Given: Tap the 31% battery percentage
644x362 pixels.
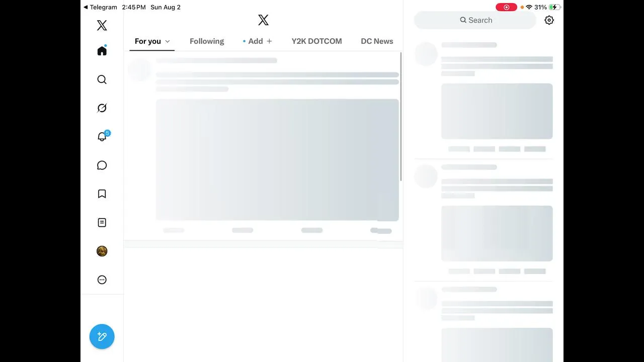Looking at the screenshot, I should (x=541, y=7).
